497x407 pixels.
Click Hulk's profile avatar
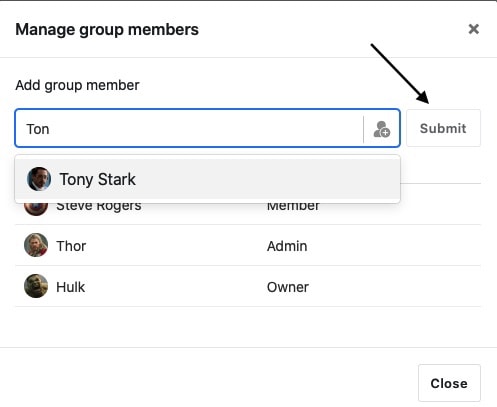(x=36, y=286)
